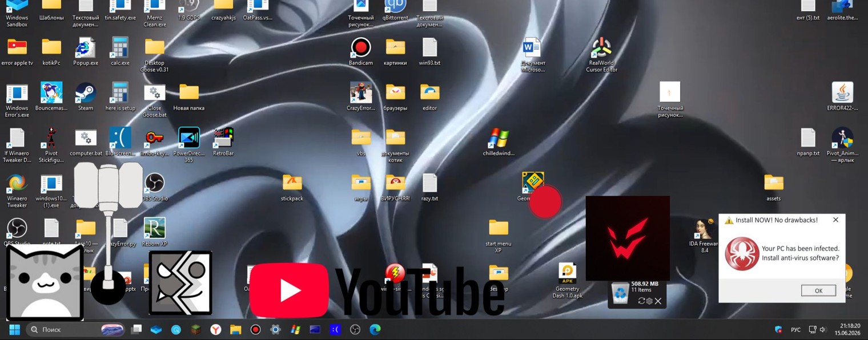The height and width of the screenshot is (340, 868).
Task: Open Task View from the taskbar
Action: (x=136, y=329)
